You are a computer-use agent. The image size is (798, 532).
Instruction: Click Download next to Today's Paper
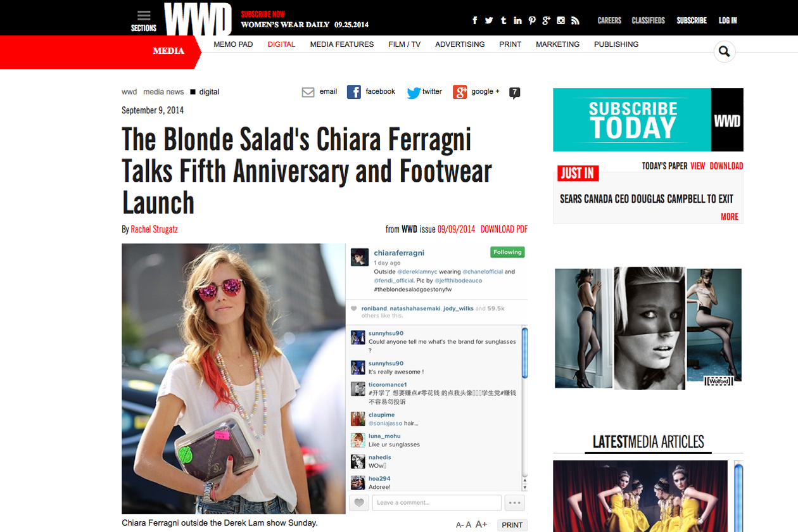726,166
